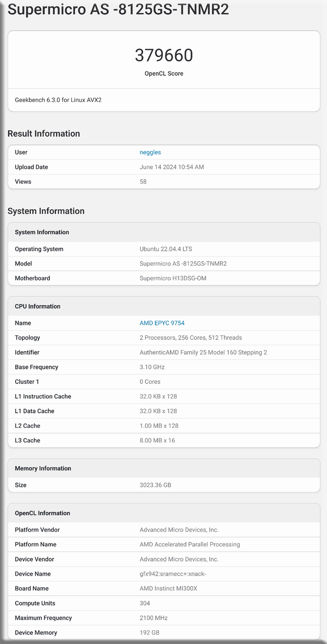Image resolution: width=327 pixels, height=644 pixels.
Task: Select the Geekbench 6.3.0 for Linux AVX2 text
Action: pyautogui.click(x=58, y=100)
